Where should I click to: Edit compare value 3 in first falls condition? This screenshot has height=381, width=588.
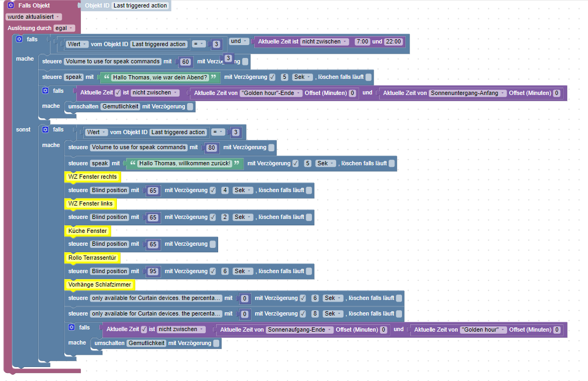tap(217, 45)
